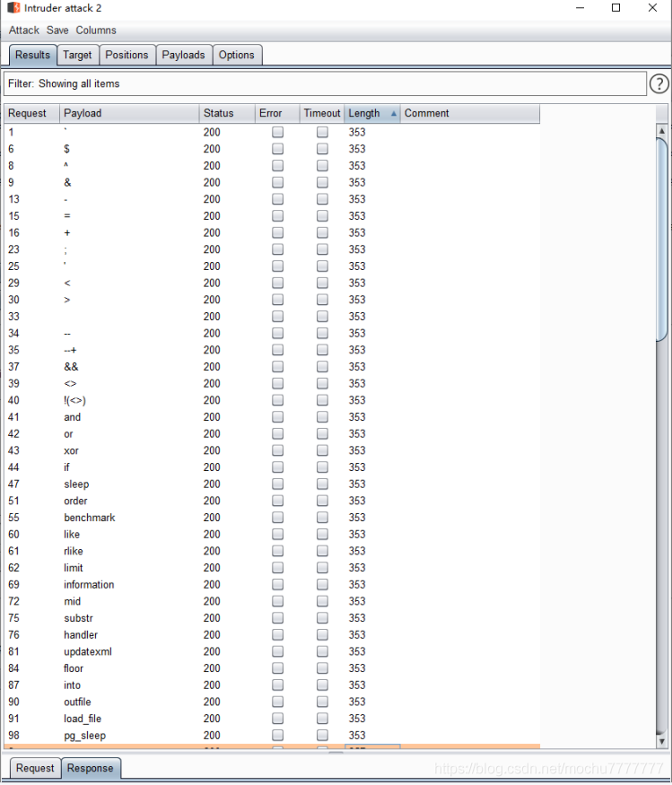Select the row with payload limit
This screenshot has width=672, height=785.
pos(272,568)
